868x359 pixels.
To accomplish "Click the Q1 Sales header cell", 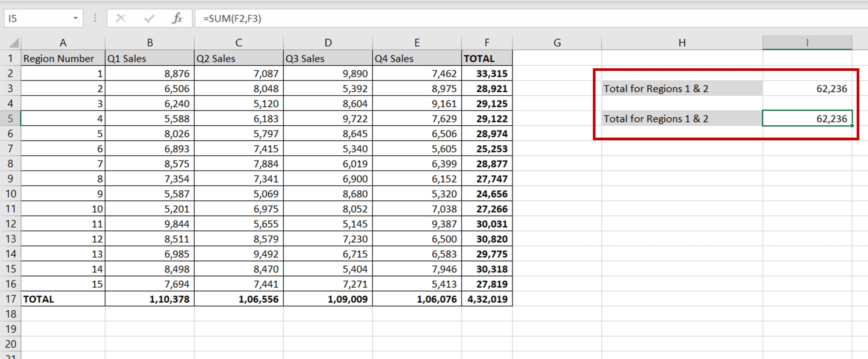I will 150,58.
